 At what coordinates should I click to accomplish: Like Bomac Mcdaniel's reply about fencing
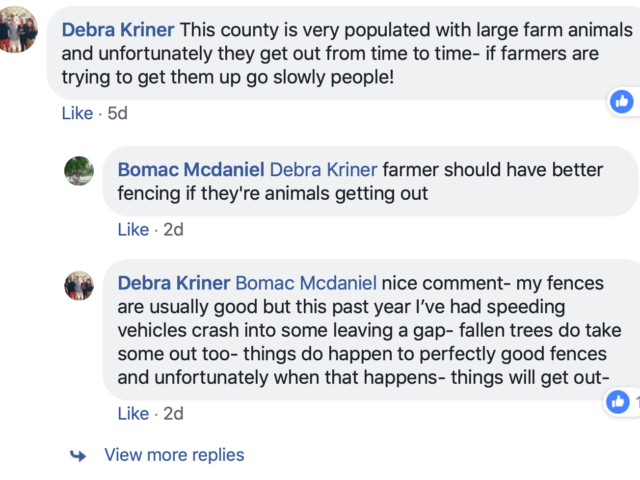tap(133, 229)
